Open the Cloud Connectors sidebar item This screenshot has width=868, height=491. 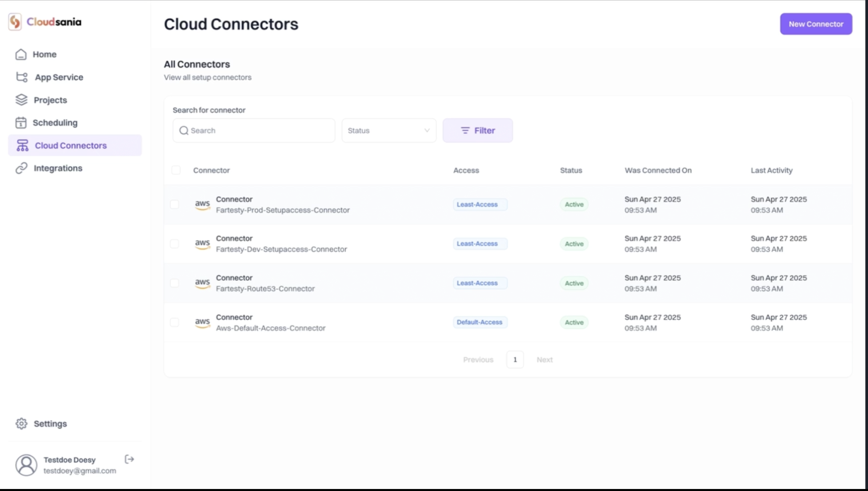[x=71, y=145]
